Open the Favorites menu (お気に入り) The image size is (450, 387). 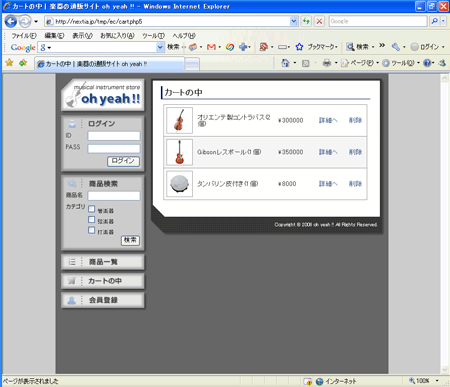tap(117, 36)
